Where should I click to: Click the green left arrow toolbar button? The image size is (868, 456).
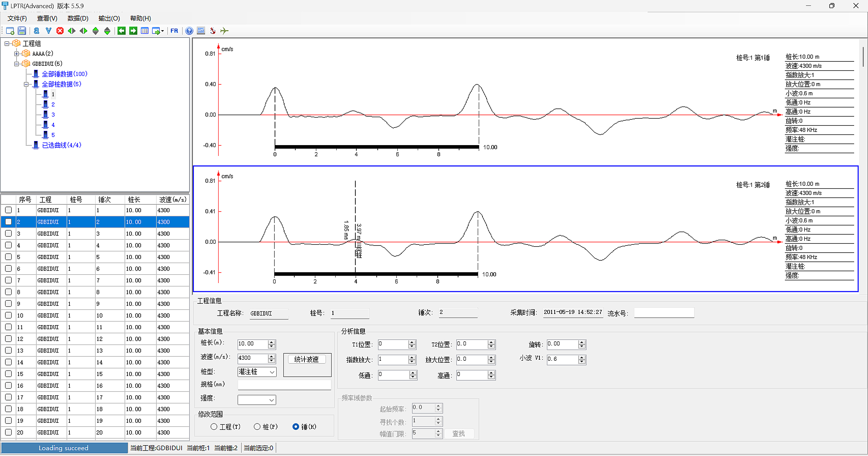(121, 31)
